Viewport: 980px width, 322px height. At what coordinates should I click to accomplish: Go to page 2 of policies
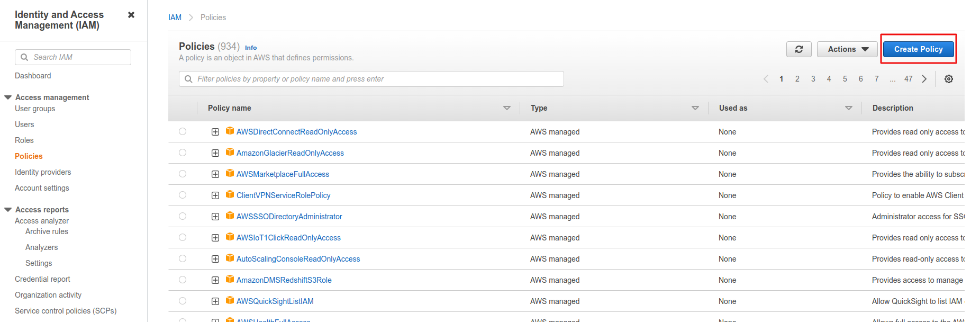797,79
